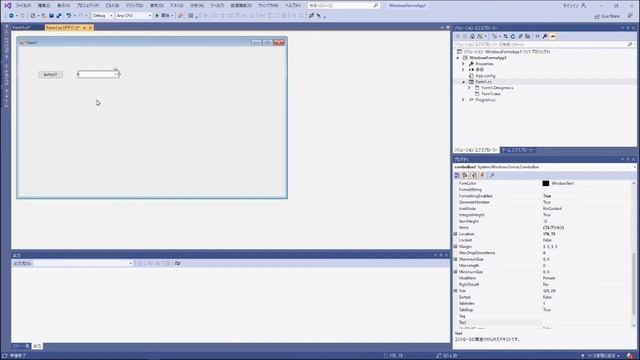
Task: Expand the Location property
Action: [x=456, y=234]
